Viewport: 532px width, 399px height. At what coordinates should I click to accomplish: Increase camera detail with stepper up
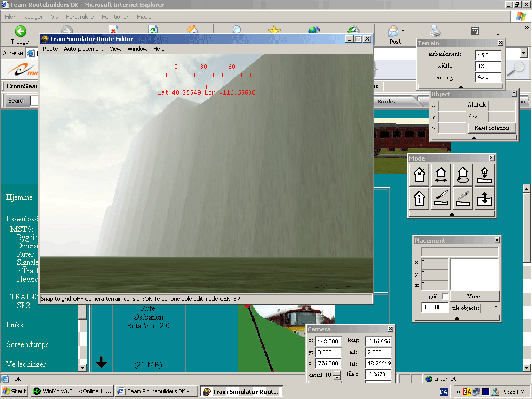tap(337, 373)
